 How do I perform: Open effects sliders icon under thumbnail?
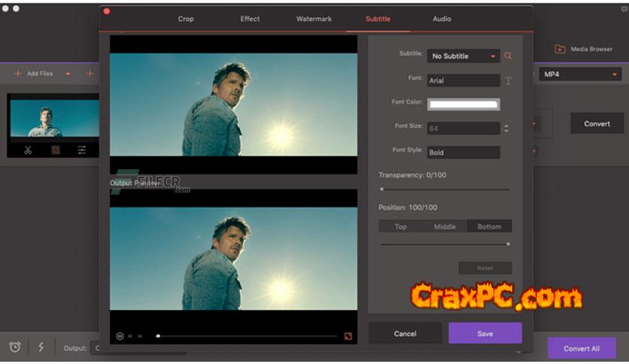82,150
